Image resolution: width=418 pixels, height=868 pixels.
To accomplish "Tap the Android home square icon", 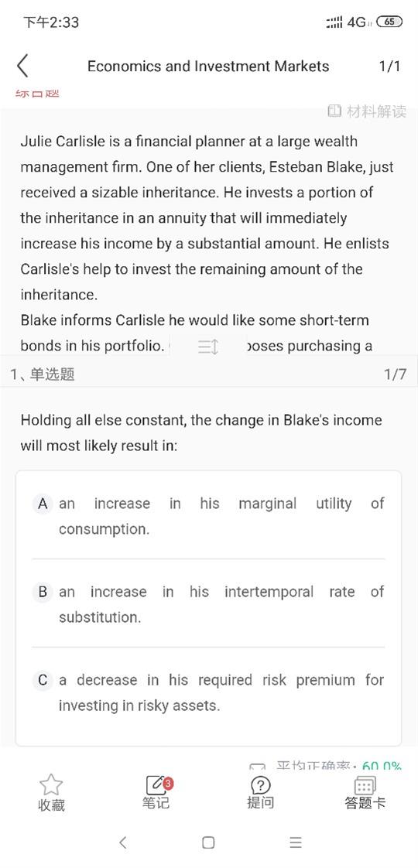I will tap(208, 842).
